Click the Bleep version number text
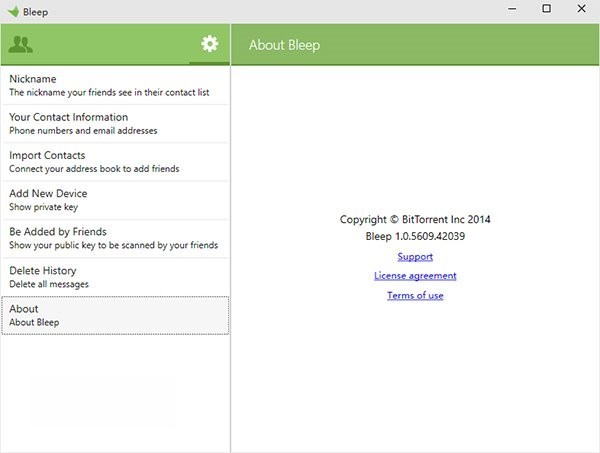 (415, 236)
